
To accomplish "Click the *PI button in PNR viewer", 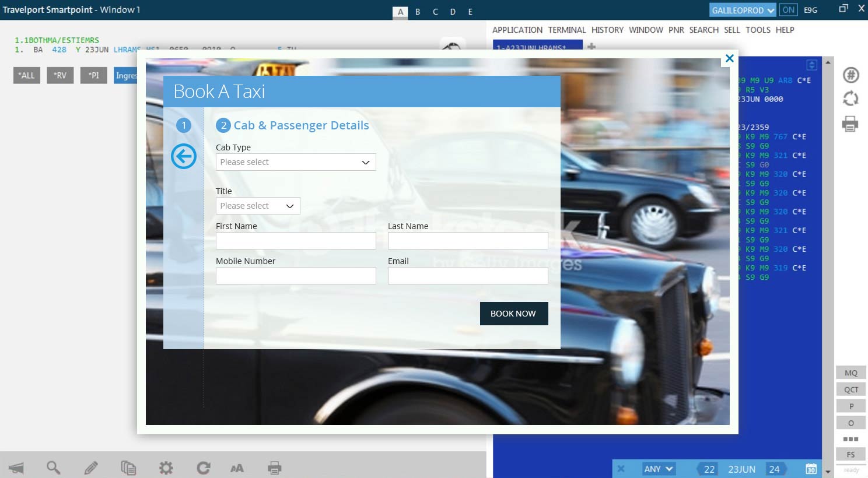I will 93,75.
